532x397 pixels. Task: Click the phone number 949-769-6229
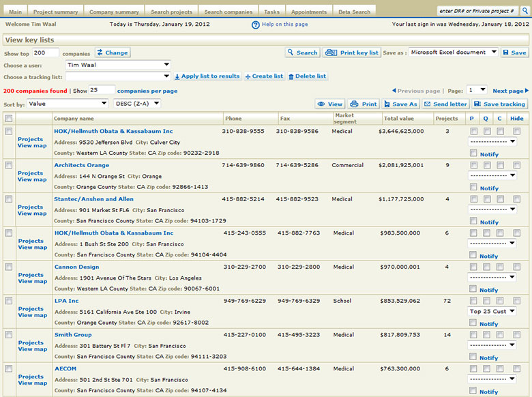(245, 301)
